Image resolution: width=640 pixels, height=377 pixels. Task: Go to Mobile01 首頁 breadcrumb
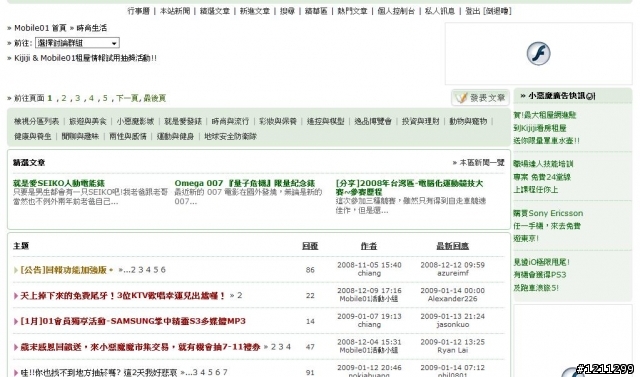pos(40,28)
